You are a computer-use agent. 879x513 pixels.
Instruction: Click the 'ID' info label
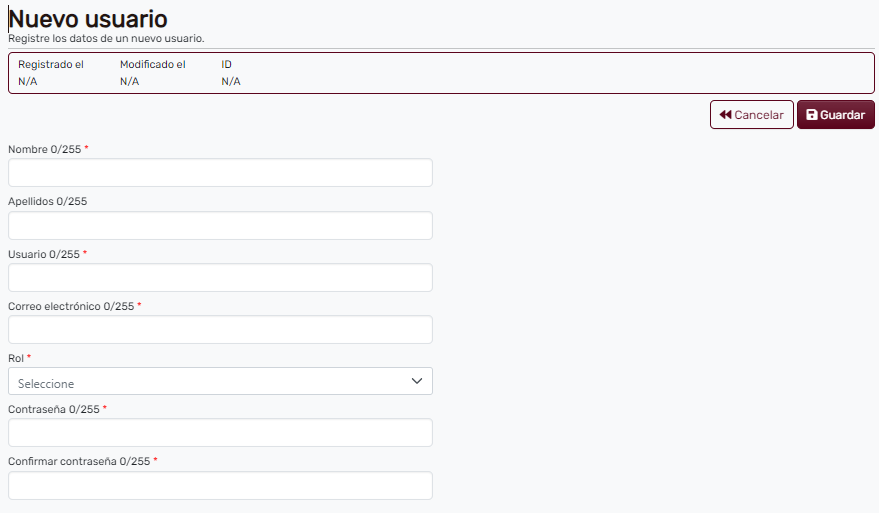(x=226, y=65)
